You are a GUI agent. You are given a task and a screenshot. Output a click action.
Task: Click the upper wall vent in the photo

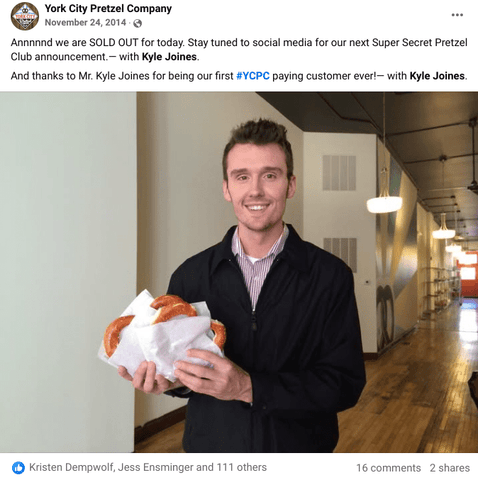click(339, 173)
